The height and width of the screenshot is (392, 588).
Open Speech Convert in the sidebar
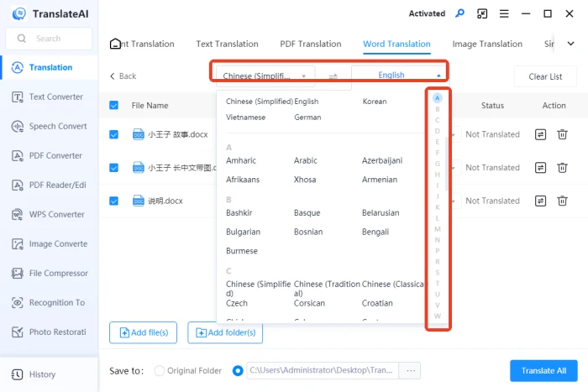49,126
